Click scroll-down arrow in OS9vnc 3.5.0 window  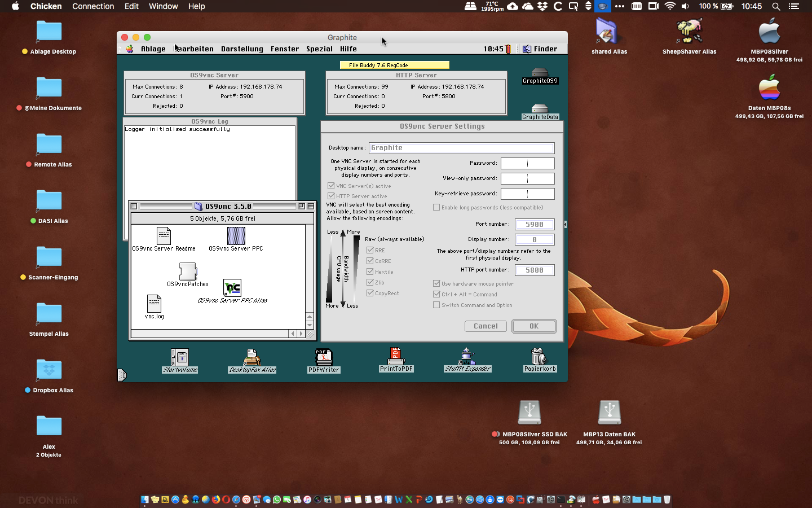(x=310, y=325)
